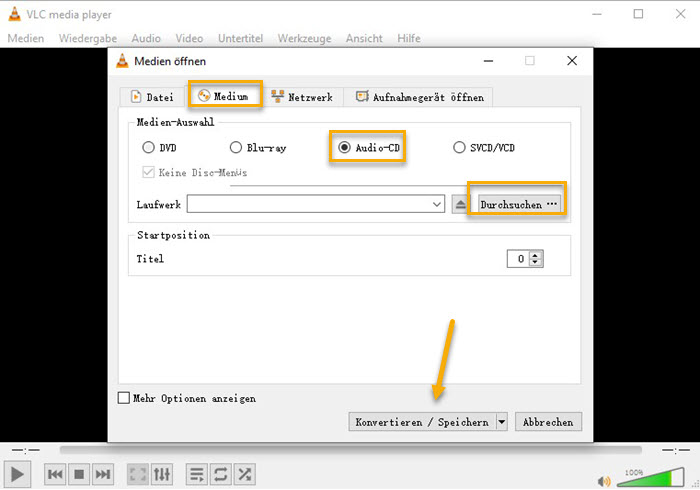
Task: Open the Medien menu
Action: (x=26, y=38)
